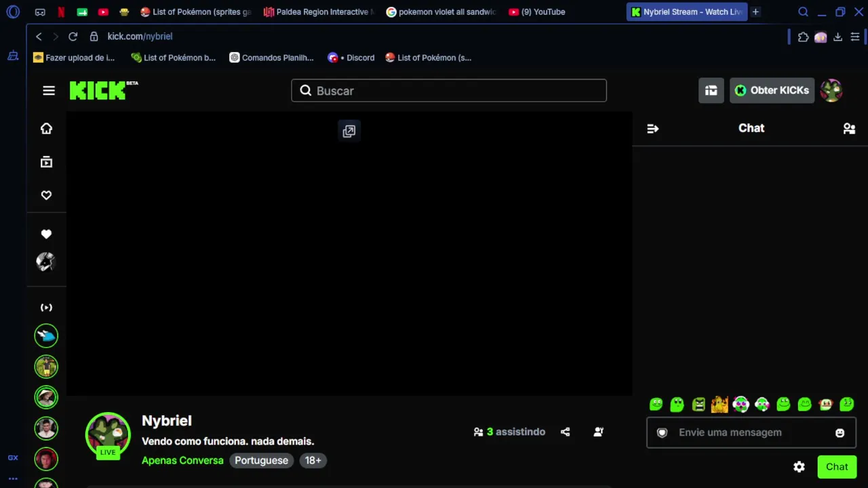The image size is (868, 488).
Task: Click the 'Envie uma mensagem' chat input
Action: click(x=751, y=432)
